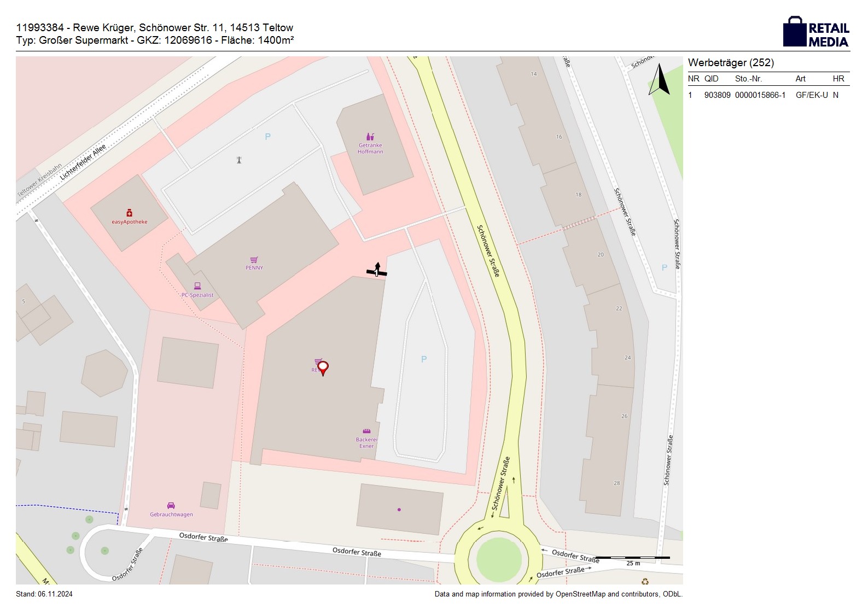Click the green roundabout center island
868x614 pixels.
coord(498,560)
